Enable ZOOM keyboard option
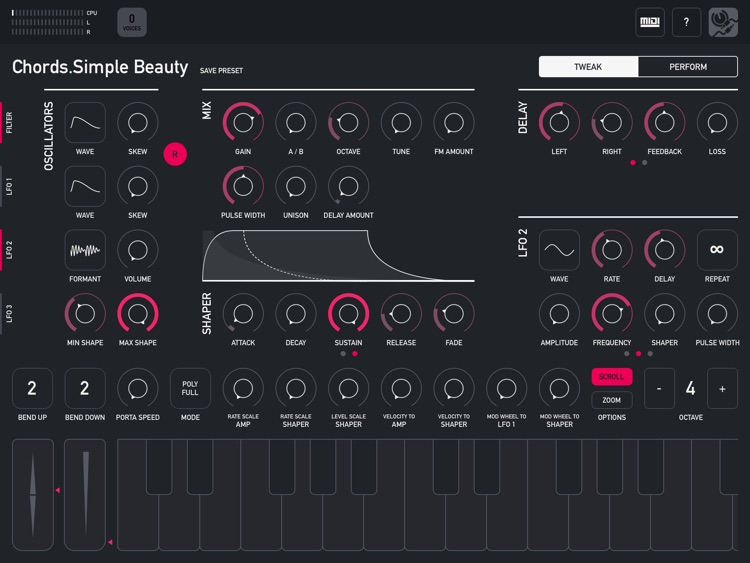The height and width of the screenshot is (563, 750). coord(612,400)
